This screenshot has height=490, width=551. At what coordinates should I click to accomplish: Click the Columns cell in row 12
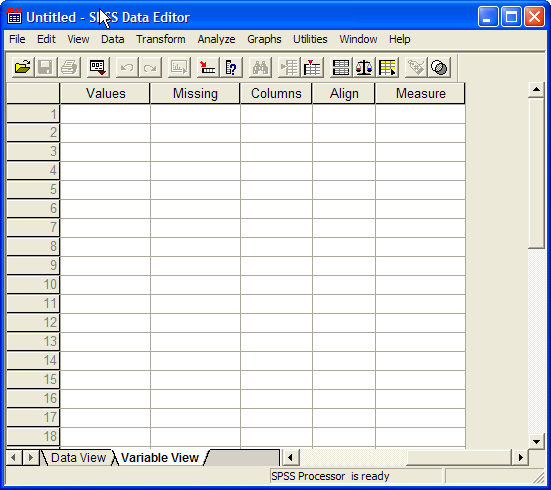276,323
